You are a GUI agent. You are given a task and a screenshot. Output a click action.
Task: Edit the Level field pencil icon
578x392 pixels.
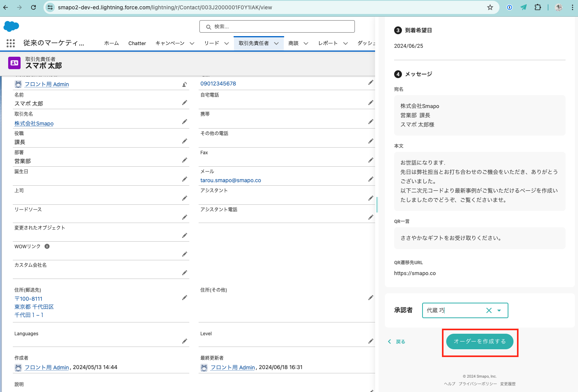tap(371, 341)
